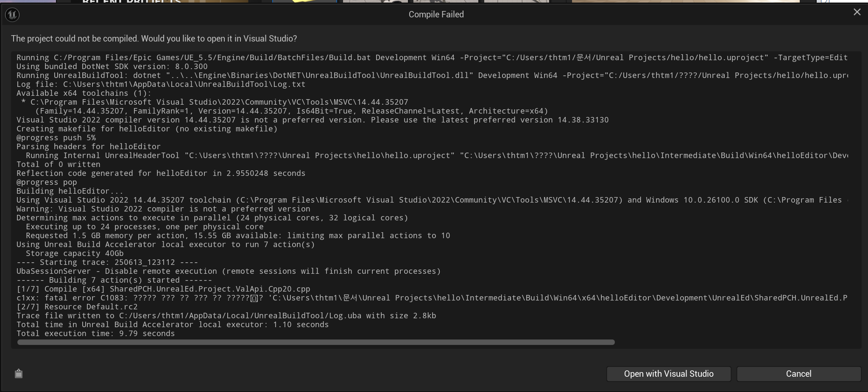Close the Compile Failed dialog
Image resolution: width=868 pixels, height=392 pixels.
coord(857,12)
